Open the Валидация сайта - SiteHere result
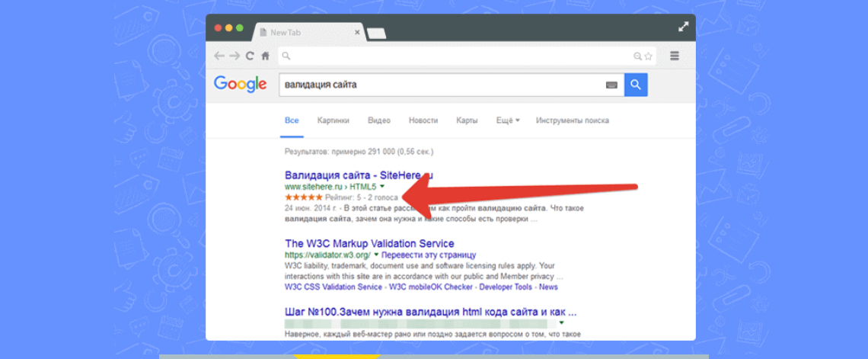 [x=359, y=175]
